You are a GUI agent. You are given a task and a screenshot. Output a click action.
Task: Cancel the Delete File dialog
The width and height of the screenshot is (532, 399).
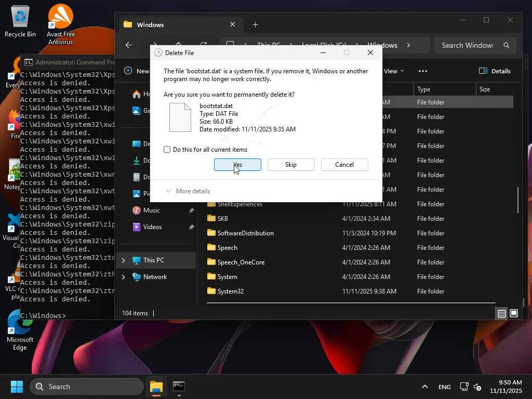pos(344,165)
